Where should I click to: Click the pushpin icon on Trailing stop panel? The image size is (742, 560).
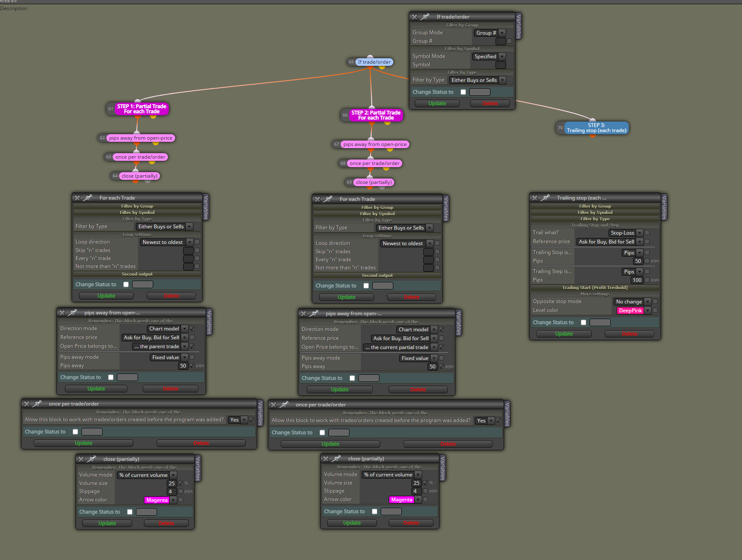point(545,197)
